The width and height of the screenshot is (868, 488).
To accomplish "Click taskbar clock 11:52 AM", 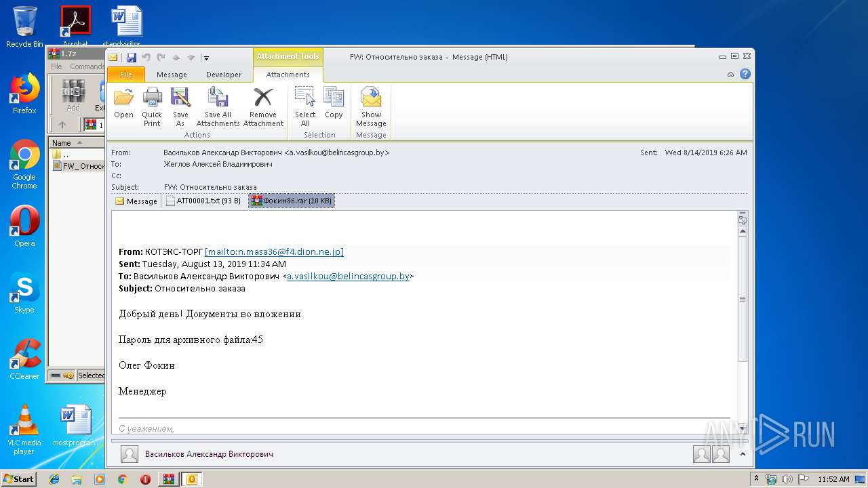I will click(833, 479).
